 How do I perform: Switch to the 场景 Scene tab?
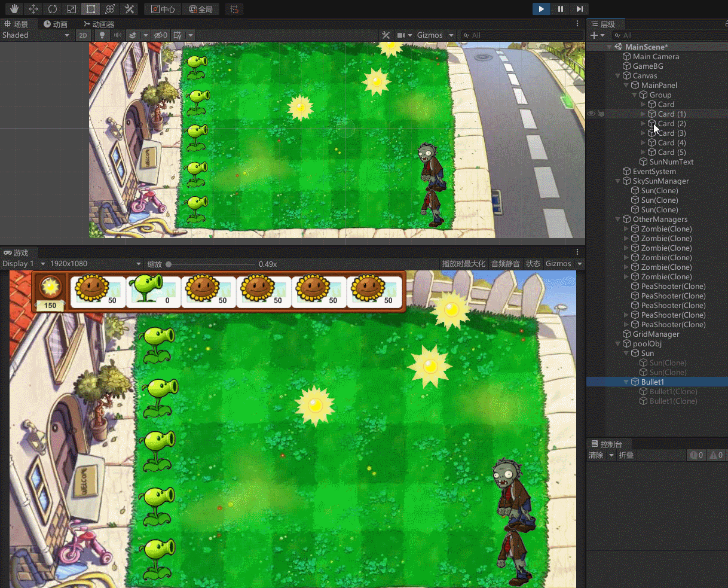click(17, 24)
